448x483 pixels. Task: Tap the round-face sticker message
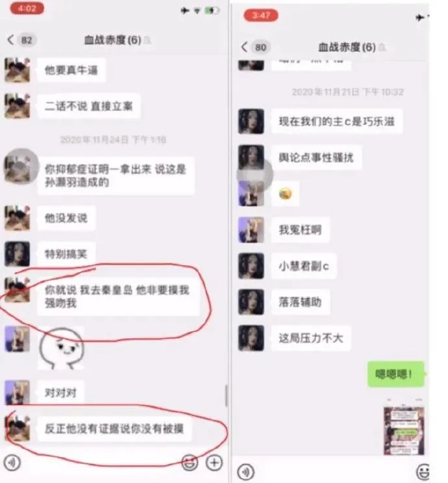click(61, 348)
